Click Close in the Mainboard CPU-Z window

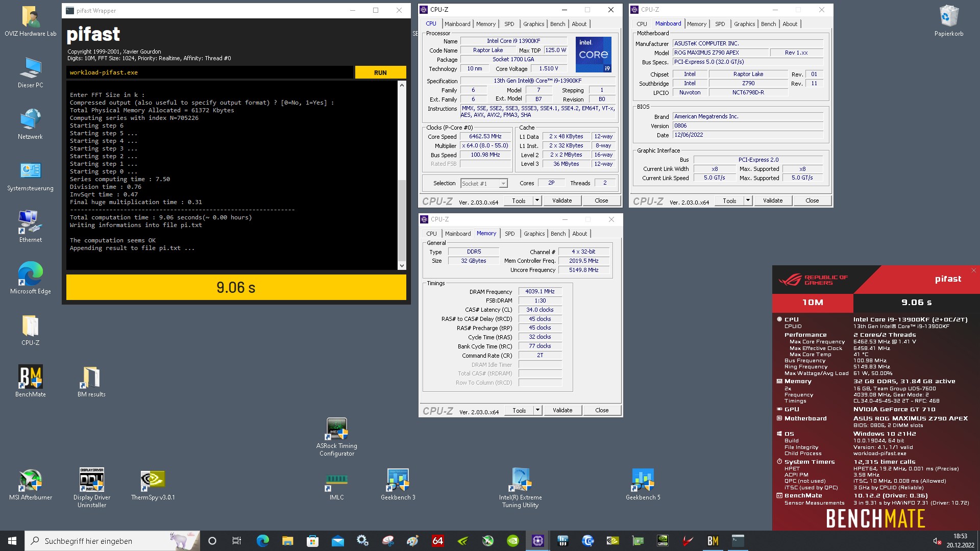click(812, 201)
